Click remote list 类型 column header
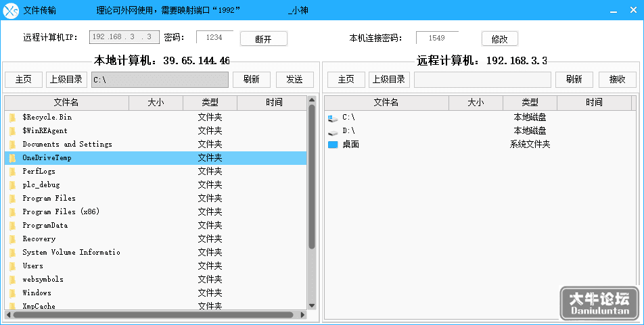Image resolution: width=644 pixels, height=325 pixels. coord(530,103)
